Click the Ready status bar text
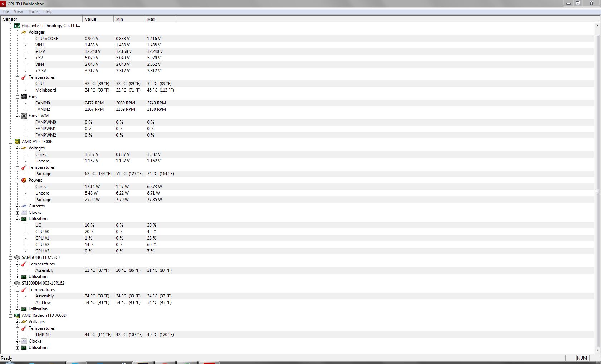Viewport: 601px width, 364px height. [6, 358]
